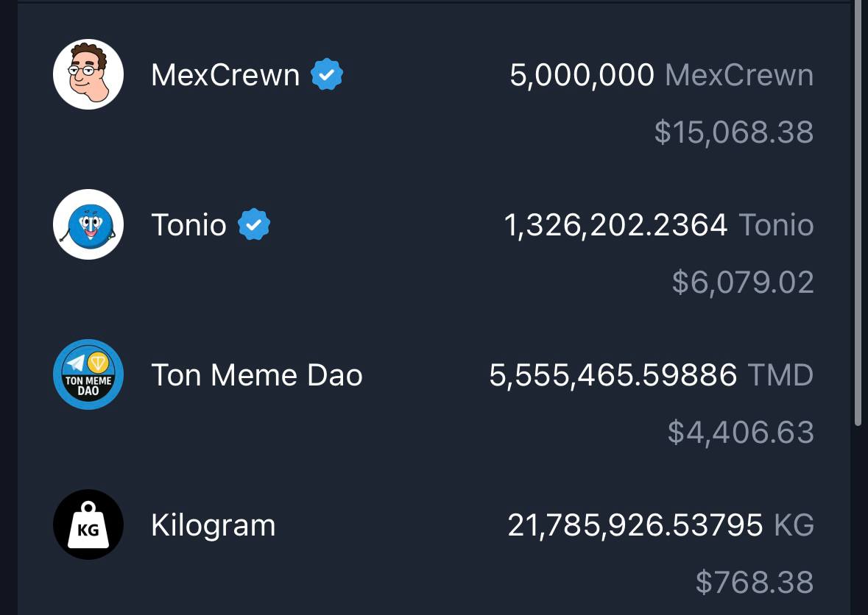Click the $6,079.02 Tonio value
868x615 pixels.
coord(743,282)
